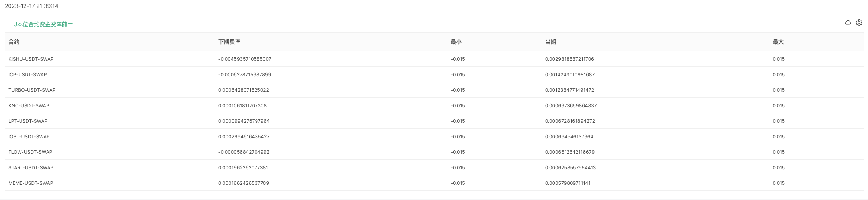Click MEME current rate value 0.000579809711141
This screenshot has height=200, width=868.
click(568, 183)
